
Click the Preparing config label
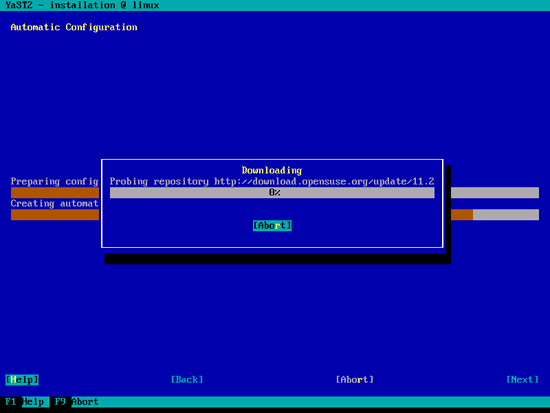54,181
